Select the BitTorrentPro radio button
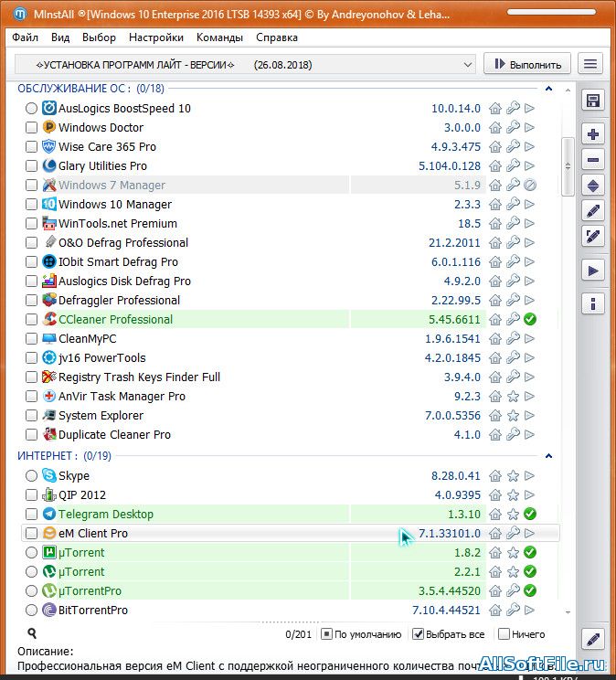This screenshot has width=616, height=680. coord(31,610)
